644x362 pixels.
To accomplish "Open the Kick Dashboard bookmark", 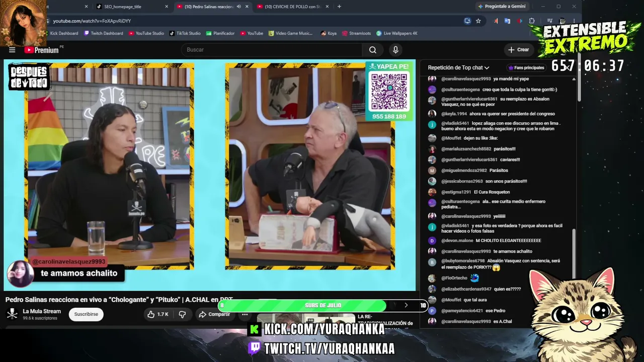I will click(64, 33).
